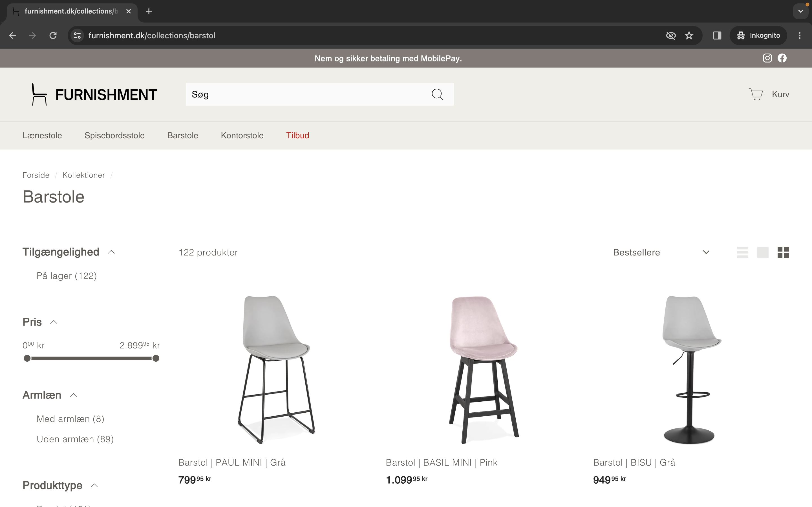812x507 pixels.
Task: Switch to list view layout icon
Action: (x=742, y=252)
